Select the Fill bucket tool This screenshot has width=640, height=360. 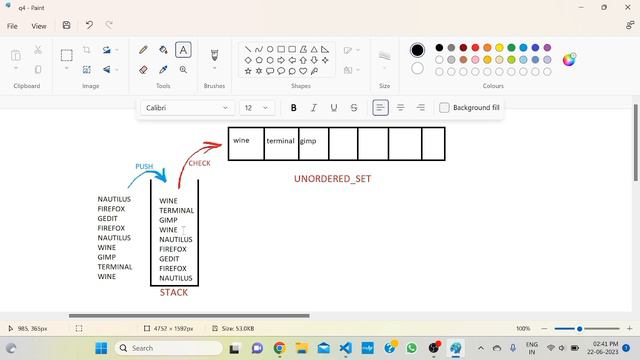point(163,50)
